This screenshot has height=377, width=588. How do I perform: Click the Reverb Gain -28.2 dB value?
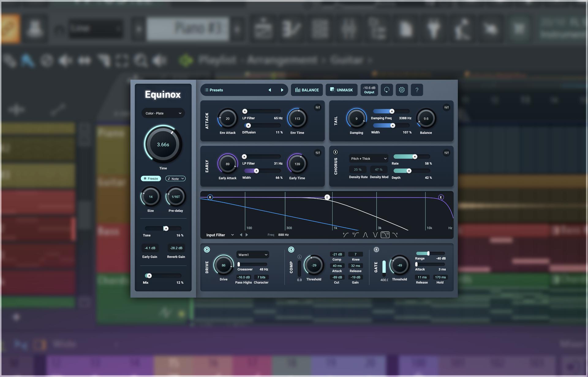point(176,248)
